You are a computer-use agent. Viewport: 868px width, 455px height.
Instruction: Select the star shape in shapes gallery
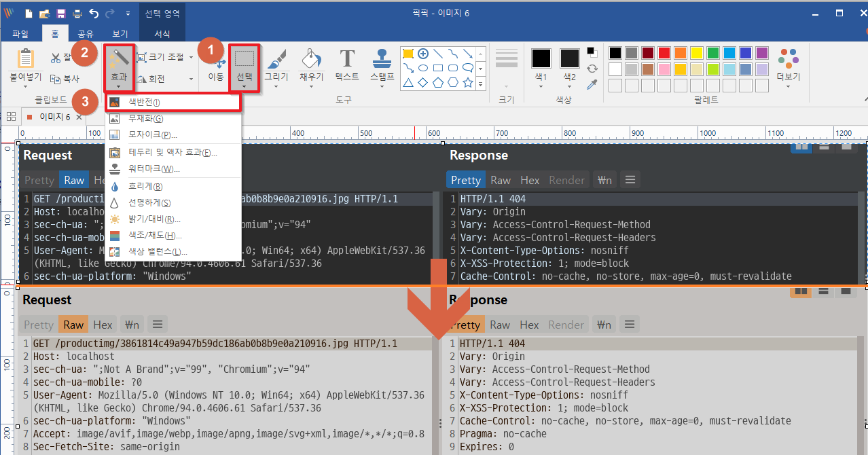click(x=467, y=83)
